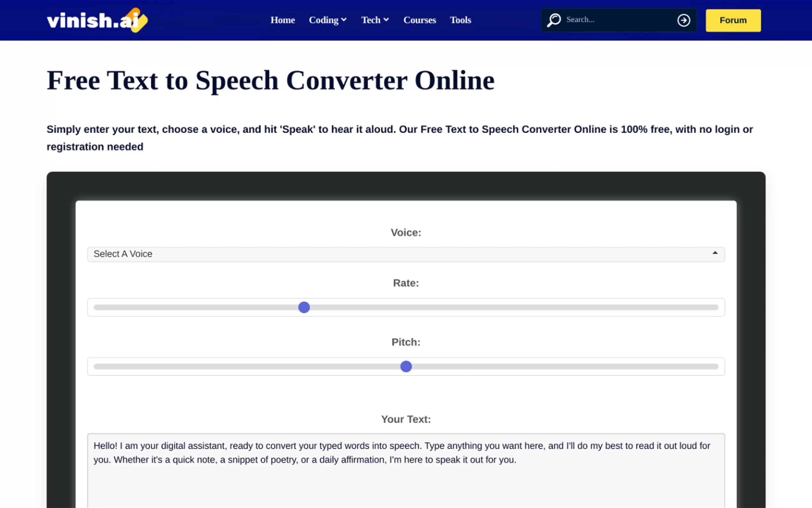Focus the Search input field
The image size is (812, 508).
(618, 20)
